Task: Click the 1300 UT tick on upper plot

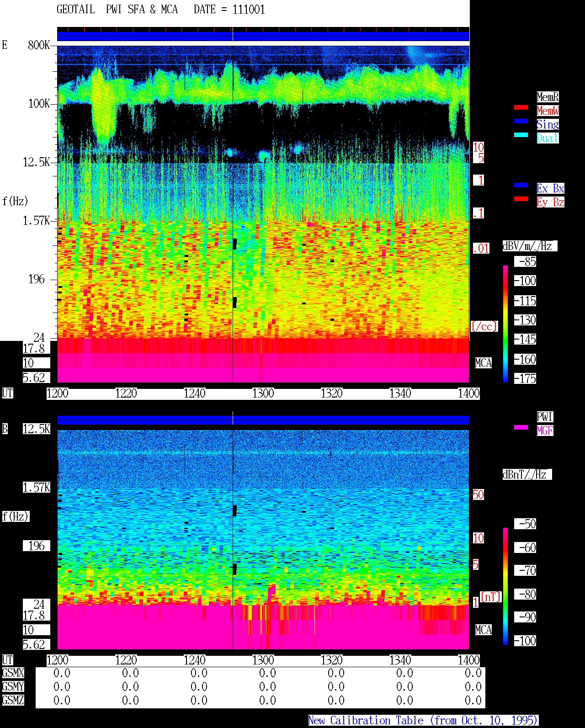Action: pos(263,393)
